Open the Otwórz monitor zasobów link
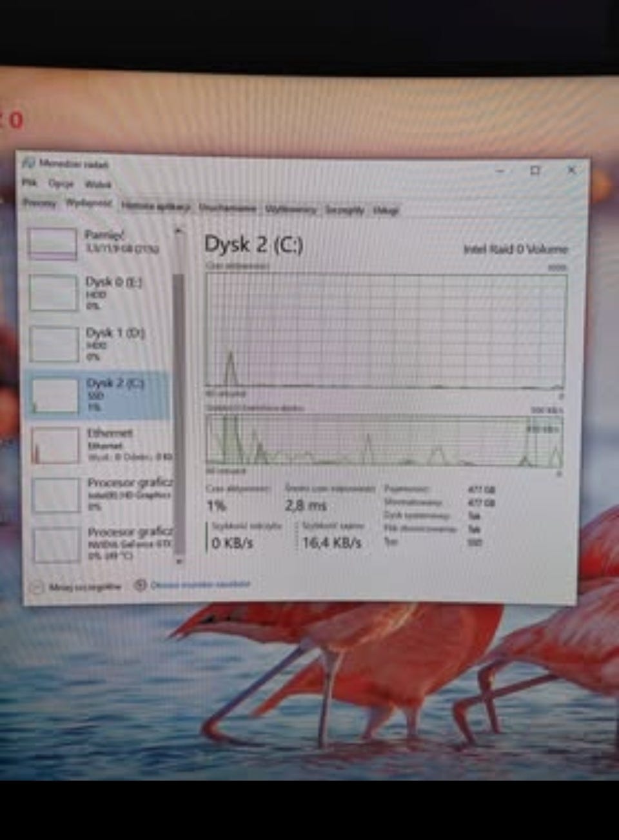The image size is (619, 840). click(200, 585)
